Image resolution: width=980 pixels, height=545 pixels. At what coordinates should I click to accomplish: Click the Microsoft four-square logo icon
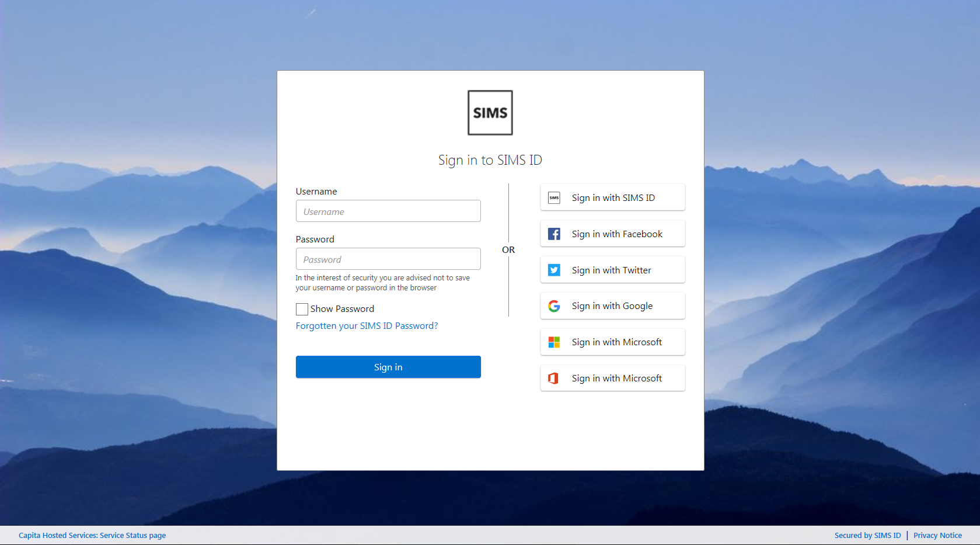tap(554, 342)
